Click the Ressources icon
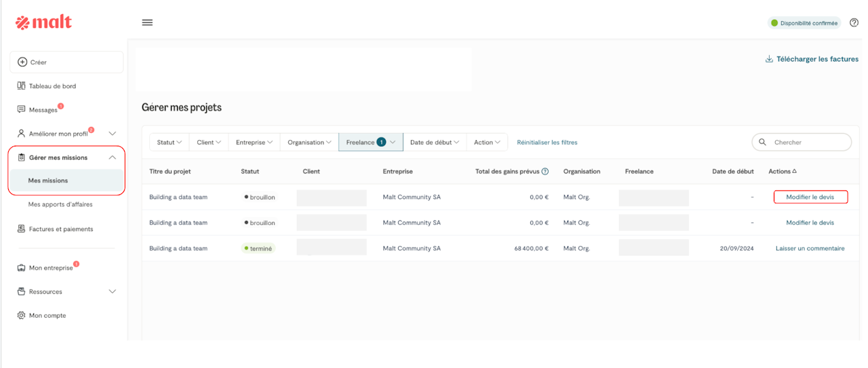 click(x=21, y=291)
